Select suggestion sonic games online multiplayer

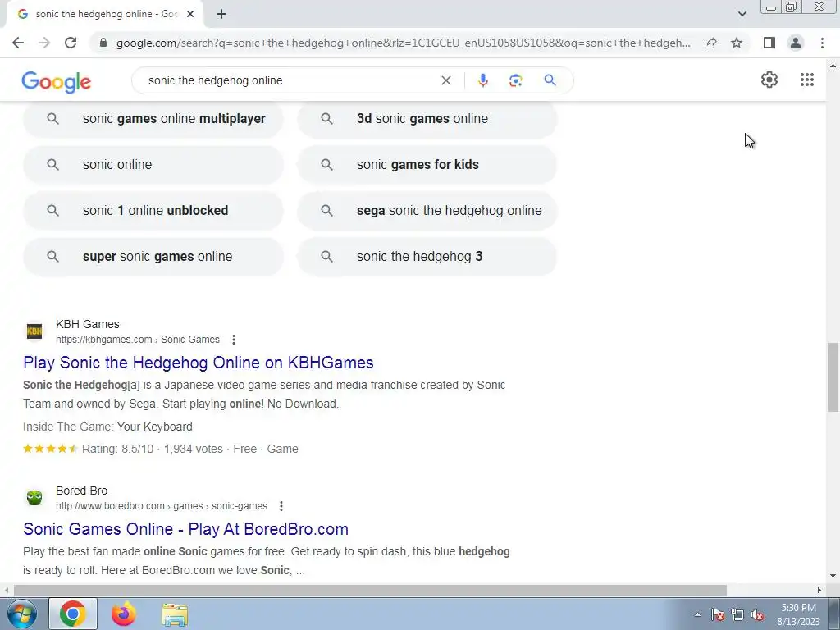pyautogui.click(x=153, y=119)
